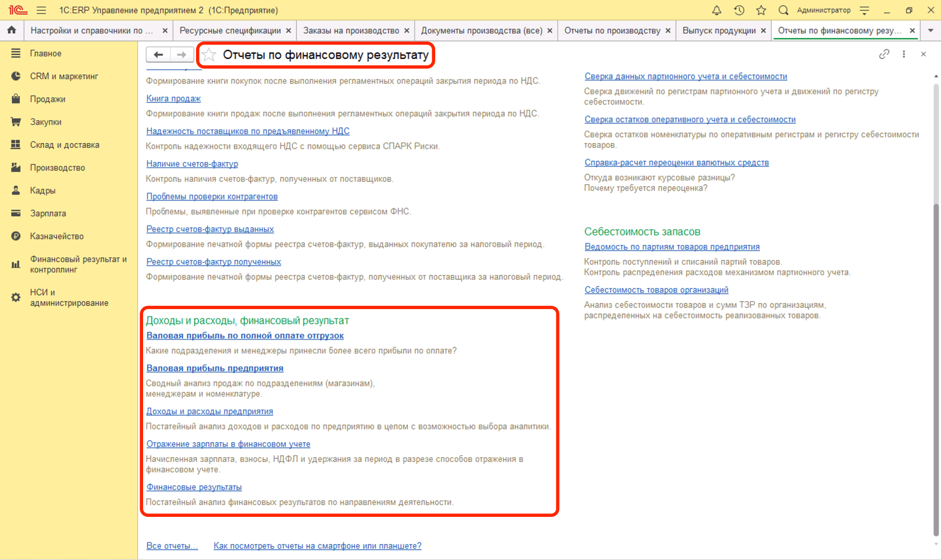Navigate back with left arrow
941x560 pixels.
click(x=158, y=55)
